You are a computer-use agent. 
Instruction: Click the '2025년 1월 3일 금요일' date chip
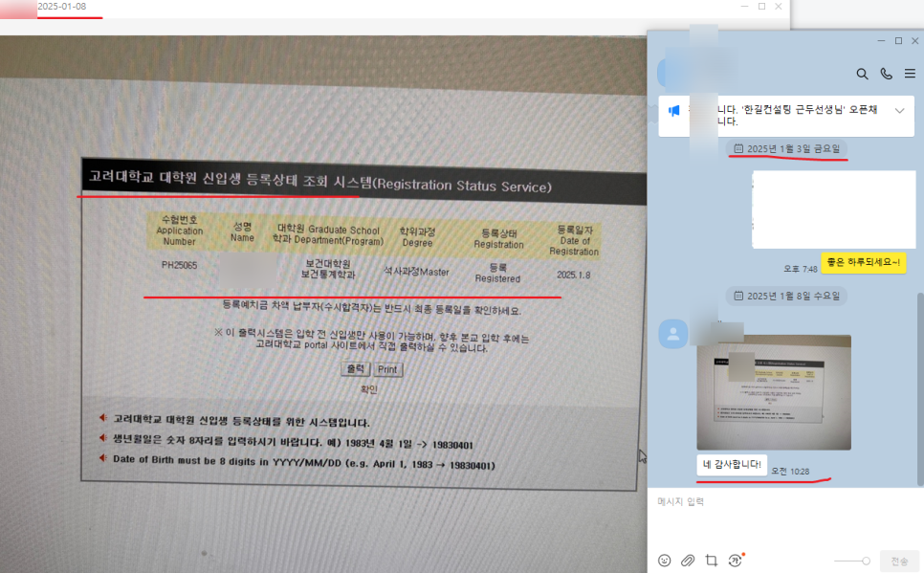click(x=786, y=149)
